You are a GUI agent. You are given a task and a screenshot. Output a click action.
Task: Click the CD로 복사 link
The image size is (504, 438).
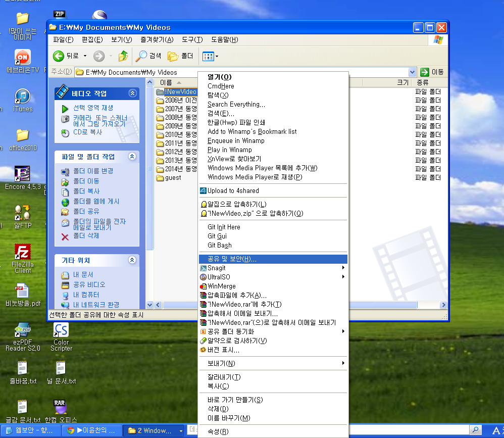coord(87,132)
